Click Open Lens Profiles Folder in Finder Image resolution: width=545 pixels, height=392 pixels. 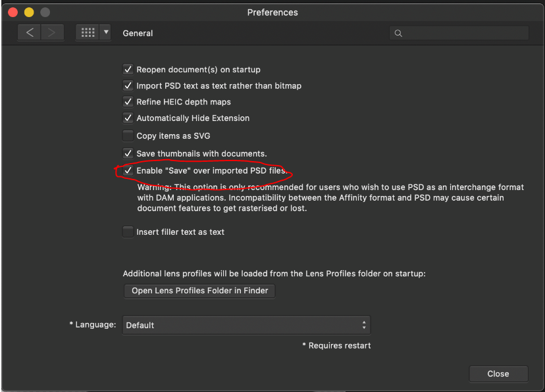tap(199, 291)
